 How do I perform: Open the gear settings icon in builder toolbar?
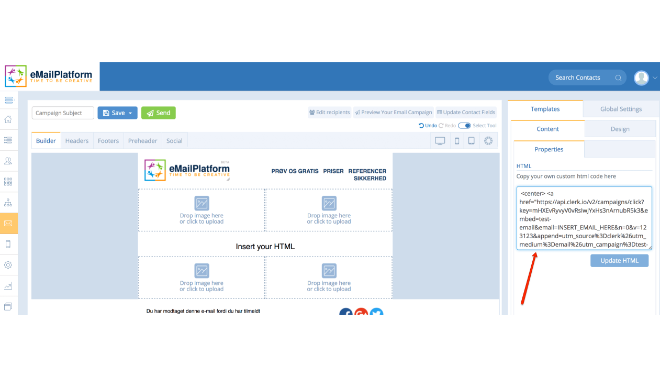coord(488,141)
